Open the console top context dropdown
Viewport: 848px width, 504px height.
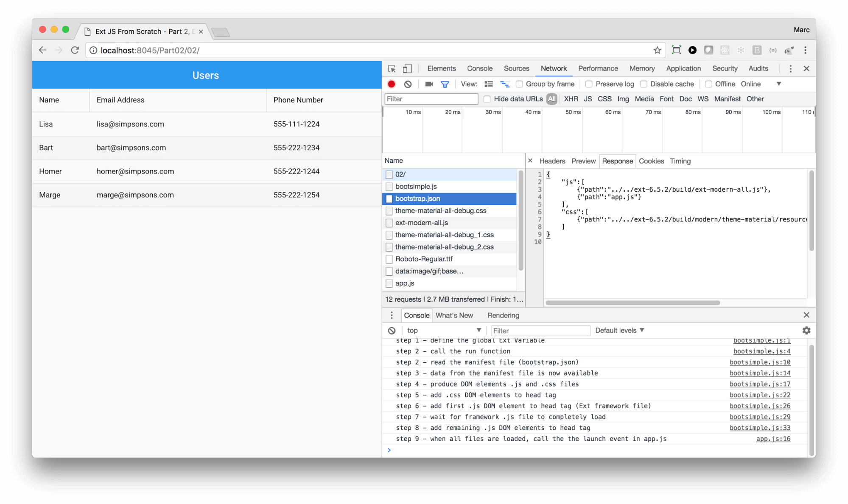click(443, 330)
